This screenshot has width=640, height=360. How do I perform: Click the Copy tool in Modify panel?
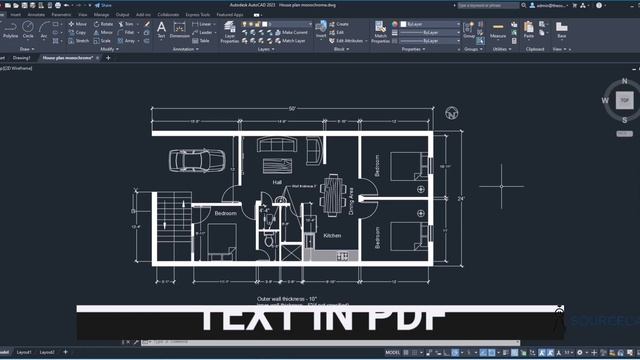[x=77, y=32]
